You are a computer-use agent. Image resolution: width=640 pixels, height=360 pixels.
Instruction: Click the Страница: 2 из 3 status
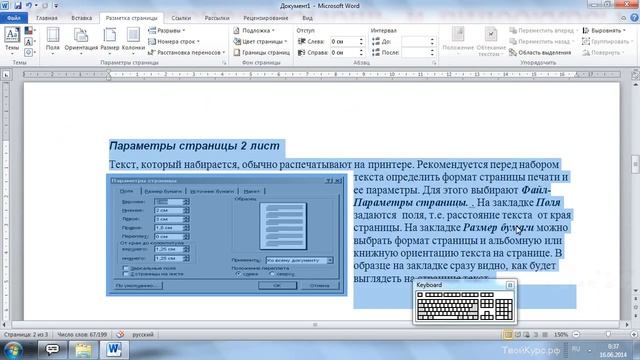point(26,335)
